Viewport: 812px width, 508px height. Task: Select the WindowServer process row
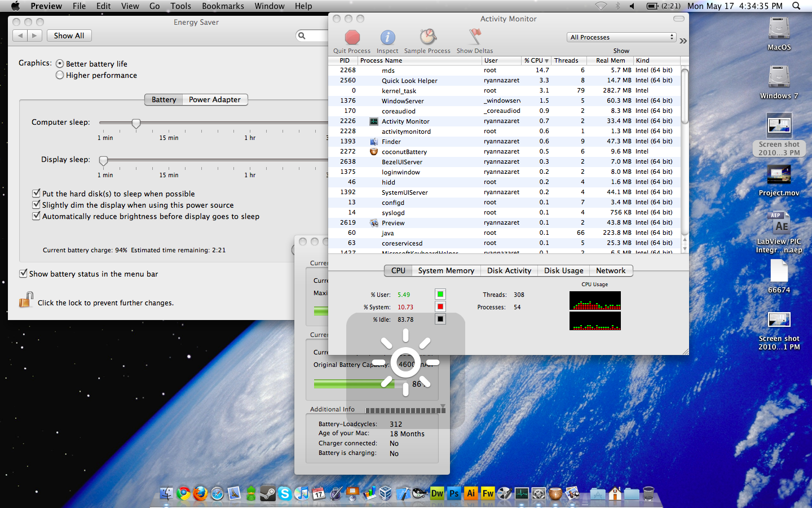pyautogui.click(x=505, y=100)
